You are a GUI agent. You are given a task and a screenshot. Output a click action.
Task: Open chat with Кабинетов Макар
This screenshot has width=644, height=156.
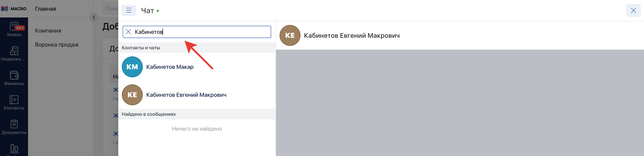point(170,67)
